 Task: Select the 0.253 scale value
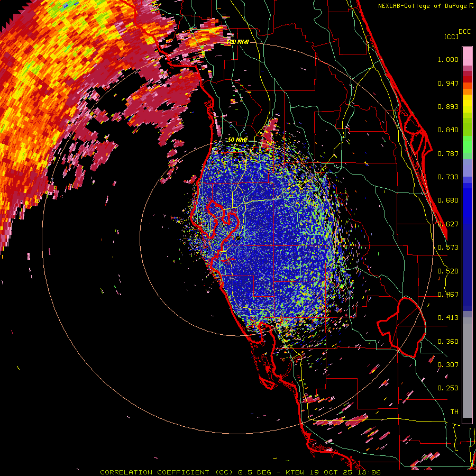(448, 388)
